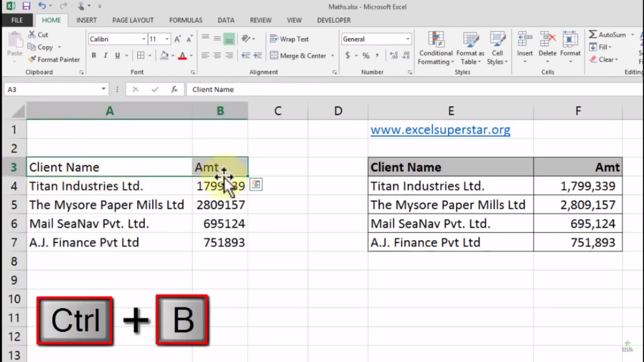Click the red Font Color A
Image resolution: width=644 pixels, height=362 pixels.
[x=182, y=56]
